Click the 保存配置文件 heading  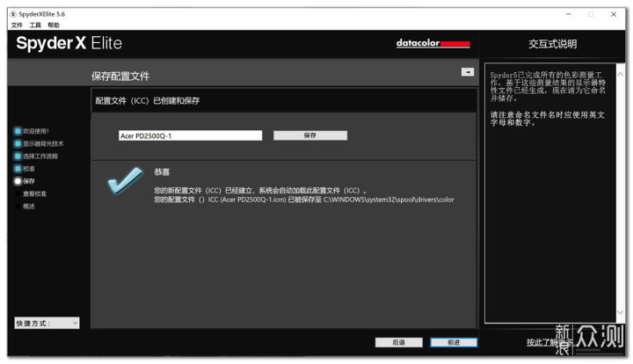click(x=120, y=76)
